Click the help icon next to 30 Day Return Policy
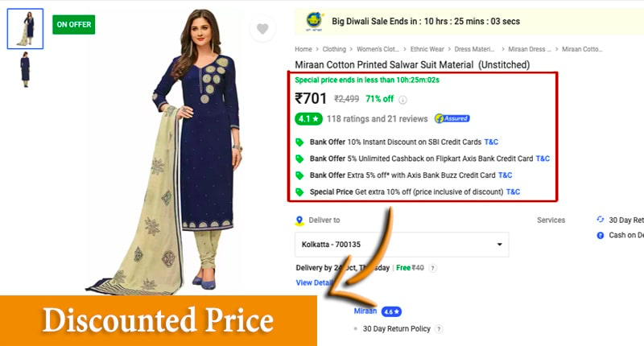The width and height of the screenshot is (644, 346). coord(439,329)
